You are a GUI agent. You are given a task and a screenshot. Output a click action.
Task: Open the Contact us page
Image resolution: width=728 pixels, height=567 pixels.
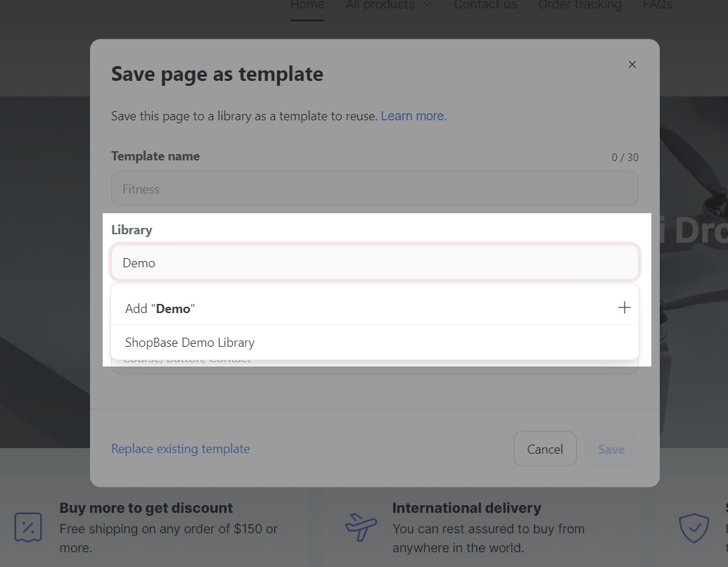point(485,5)
